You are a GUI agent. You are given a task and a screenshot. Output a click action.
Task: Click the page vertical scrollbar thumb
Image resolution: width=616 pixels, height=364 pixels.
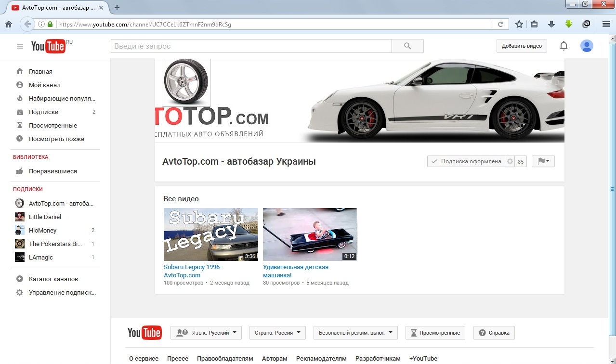tap(612, 189)
